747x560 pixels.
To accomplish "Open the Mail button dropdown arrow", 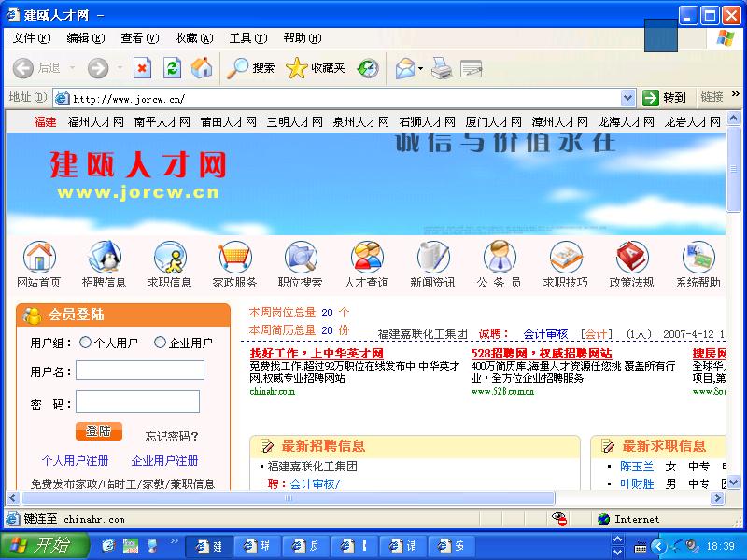I will pyautogui.click(x=421, y=68).
